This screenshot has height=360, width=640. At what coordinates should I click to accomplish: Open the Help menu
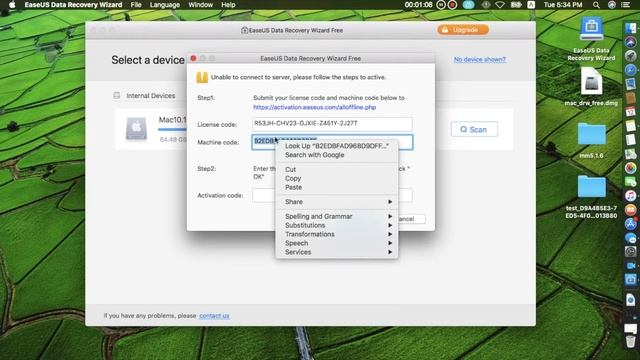tap(228, 5)
